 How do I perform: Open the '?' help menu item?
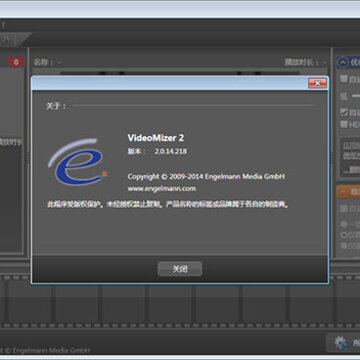(3, 25)
